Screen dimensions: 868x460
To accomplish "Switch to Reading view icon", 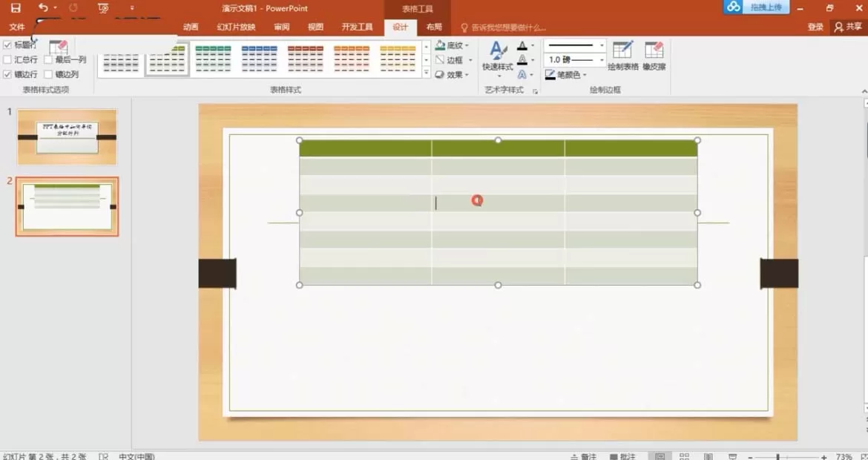I will coord(708,457).
